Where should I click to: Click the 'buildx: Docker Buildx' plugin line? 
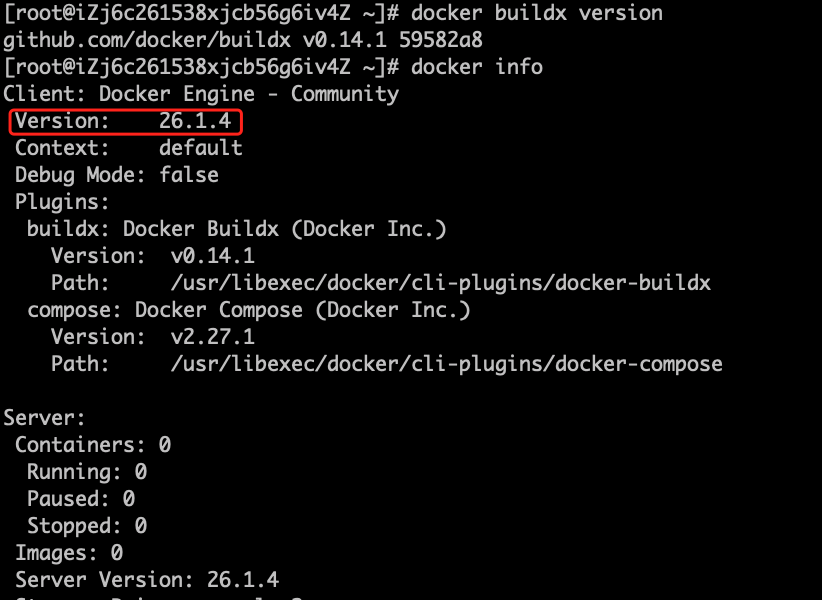coord(236,229)
